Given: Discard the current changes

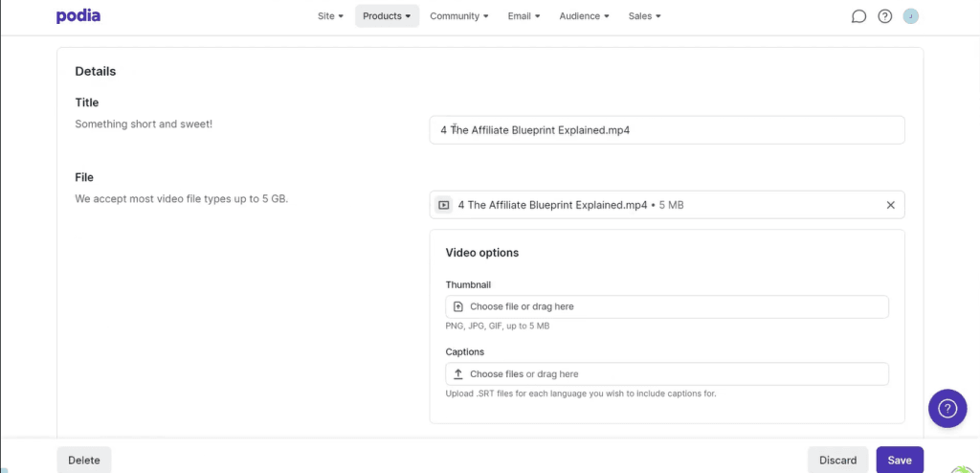Looking at the screenshot, I should click(x=837, y=460).
